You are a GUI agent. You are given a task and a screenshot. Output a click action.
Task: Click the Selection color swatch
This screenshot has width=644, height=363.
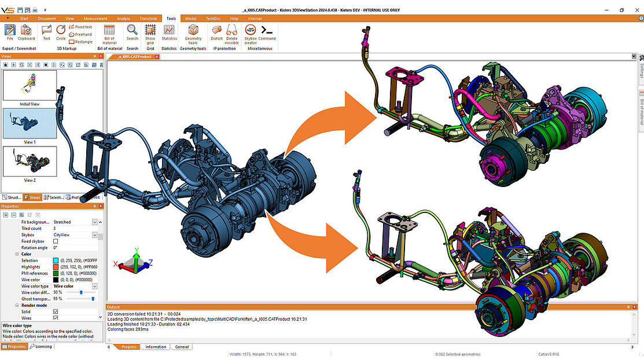click(56, 261)
